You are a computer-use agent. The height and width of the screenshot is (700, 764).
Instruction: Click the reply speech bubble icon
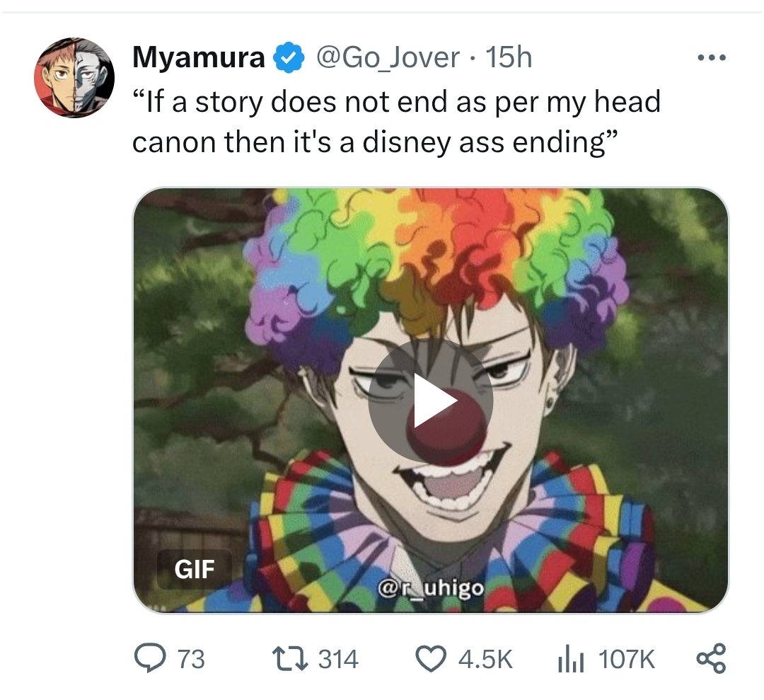[149, 659]
